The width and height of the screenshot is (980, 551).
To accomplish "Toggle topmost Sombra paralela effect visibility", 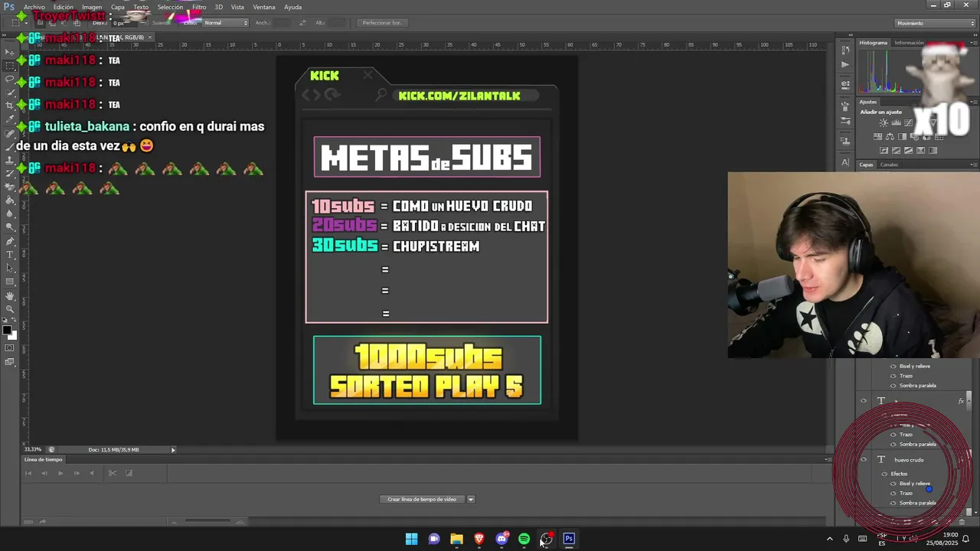I will 893,386.
